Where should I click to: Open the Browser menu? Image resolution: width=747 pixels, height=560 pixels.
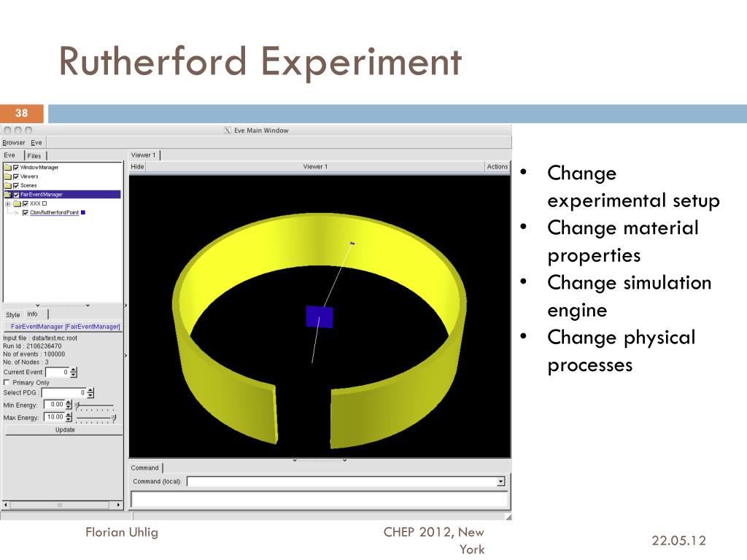tap(13, 143)
